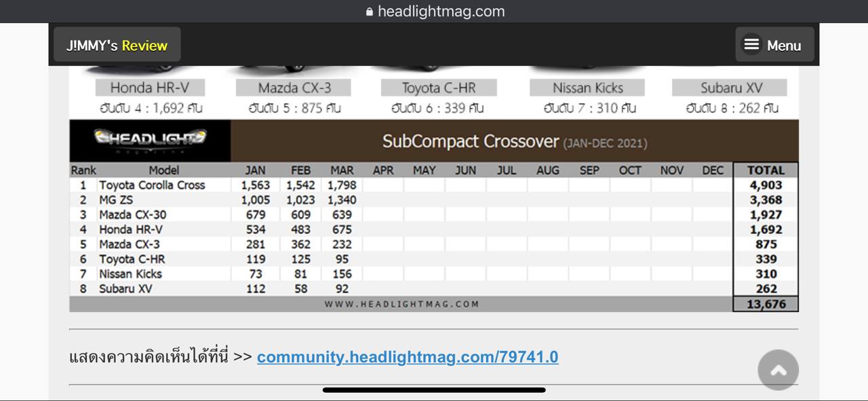This screenshot has height=401, width=868.
Task: Click grand total 13,676
Action: click(x=766, y=304)
